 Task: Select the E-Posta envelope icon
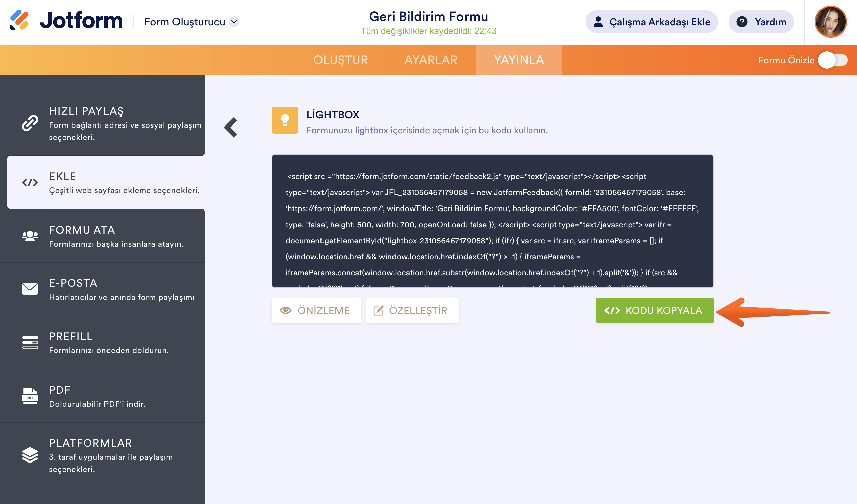30,289
